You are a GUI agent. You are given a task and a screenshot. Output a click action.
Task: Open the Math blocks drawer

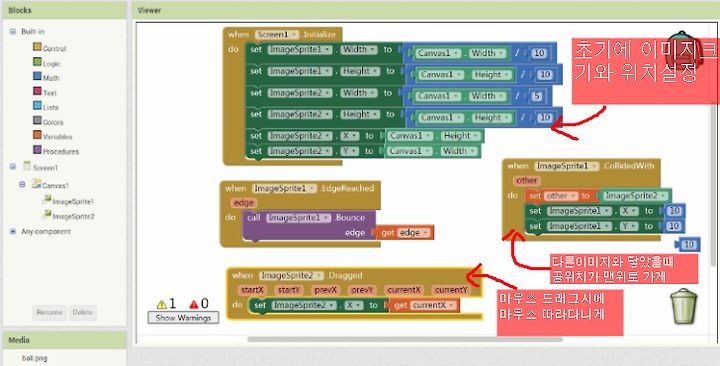[x=46, y=78]
